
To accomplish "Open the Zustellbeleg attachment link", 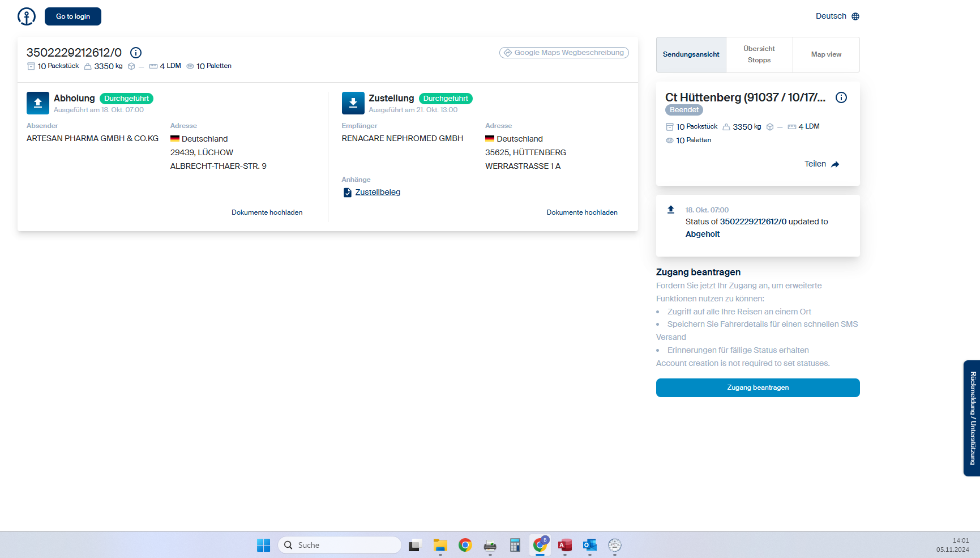I will coord(378,192).
